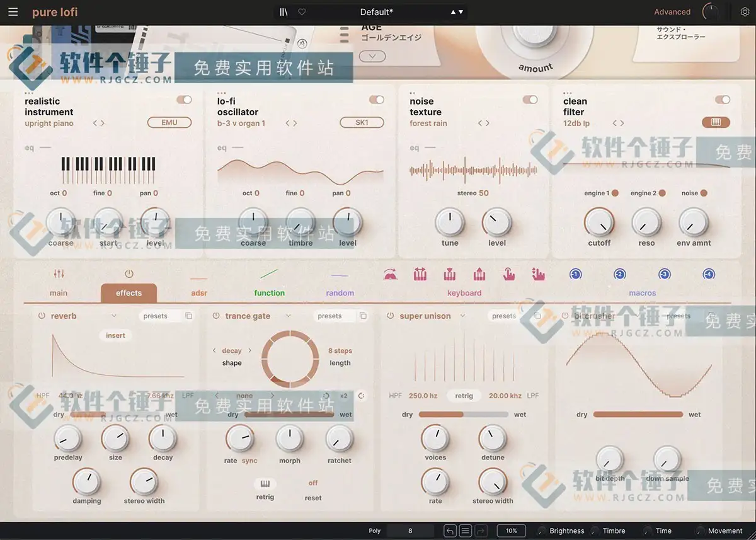Open the super unison effect type dropdown
This screenshot has height=540, width=756.
pos(462,316)
